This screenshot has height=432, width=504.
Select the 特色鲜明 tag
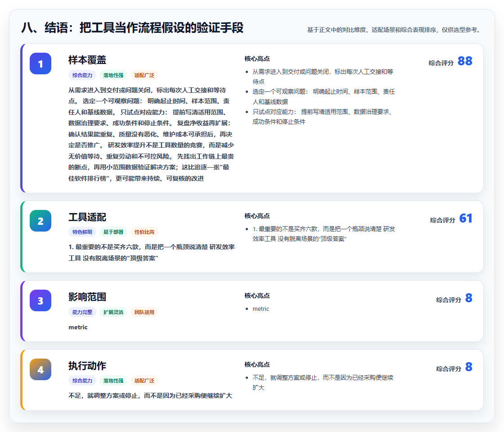click(82, 232)
